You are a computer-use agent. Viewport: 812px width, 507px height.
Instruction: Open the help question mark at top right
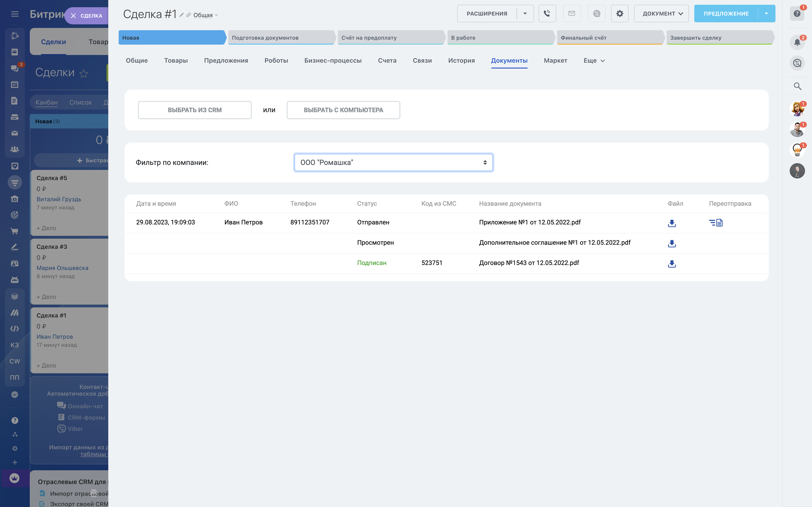tap(797, 14)
